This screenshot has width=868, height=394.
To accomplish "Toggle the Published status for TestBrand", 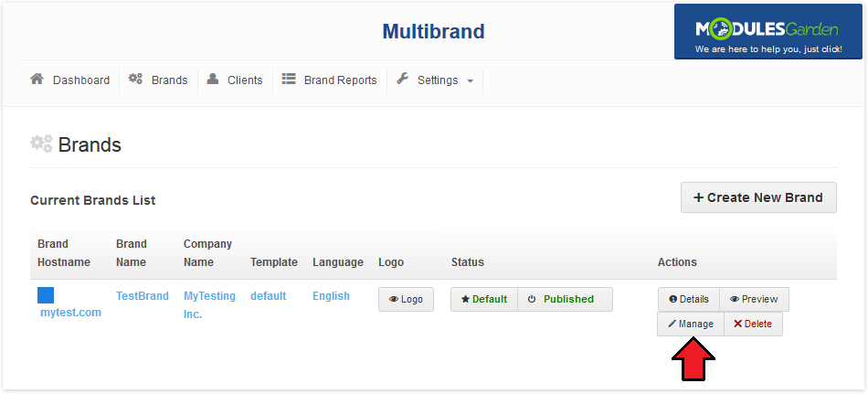I will 566,299.
